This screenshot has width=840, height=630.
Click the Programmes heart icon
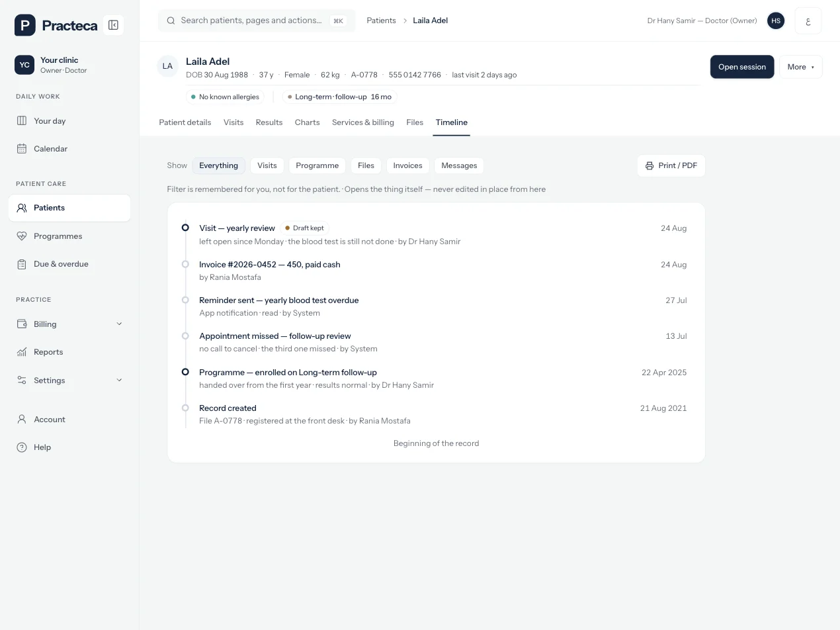coord(22,236)
